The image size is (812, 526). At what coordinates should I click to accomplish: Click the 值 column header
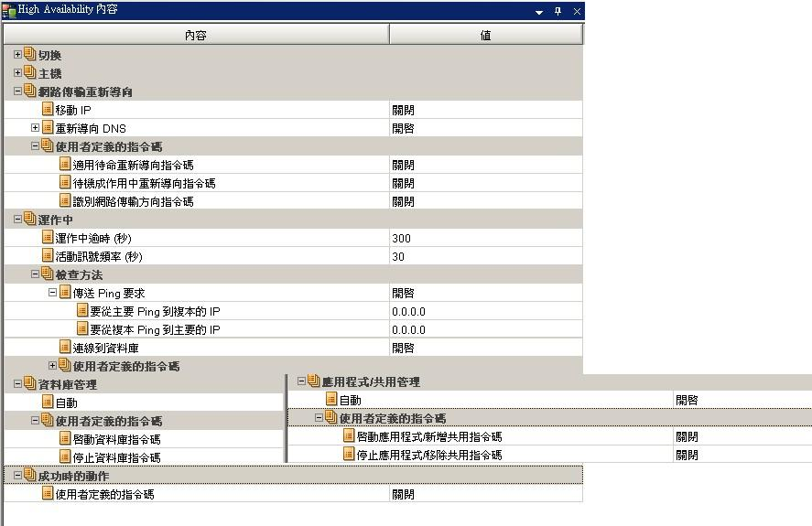click(x=486, y=35)
